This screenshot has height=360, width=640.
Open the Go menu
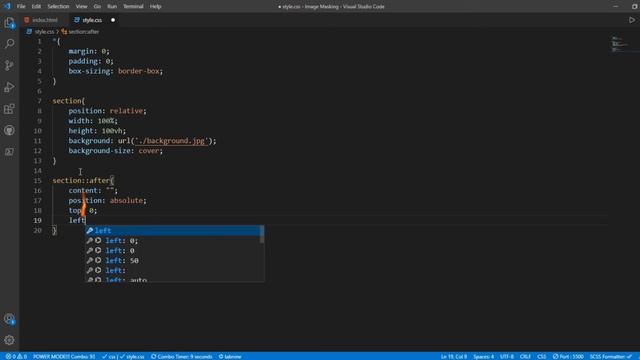click(x=97, y=7)
